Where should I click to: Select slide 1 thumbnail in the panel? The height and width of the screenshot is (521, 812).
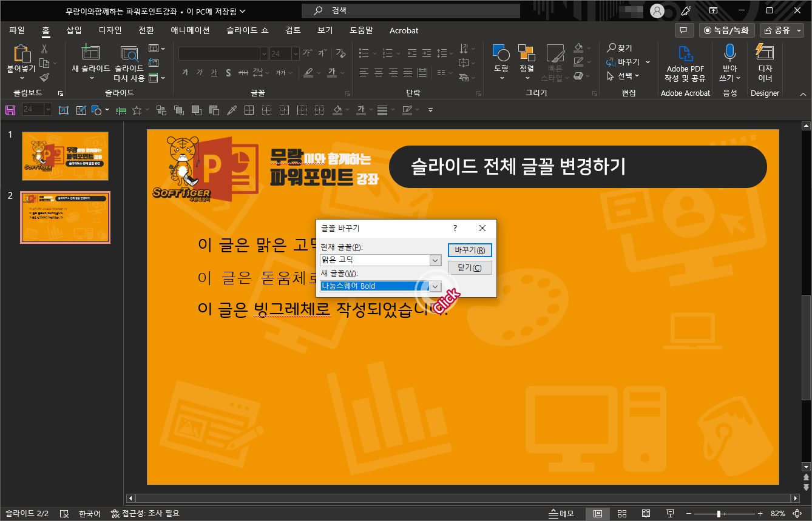tap(65, 156)
